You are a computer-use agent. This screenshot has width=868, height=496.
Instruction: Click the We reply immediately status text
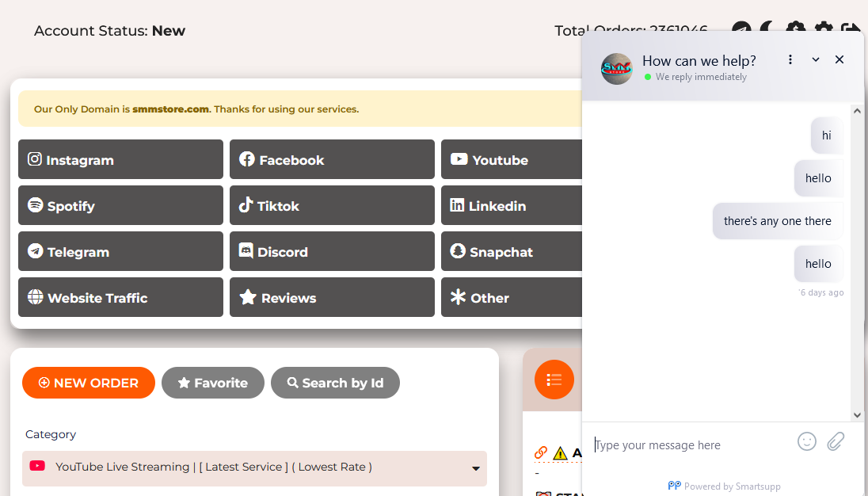(701, 77)
